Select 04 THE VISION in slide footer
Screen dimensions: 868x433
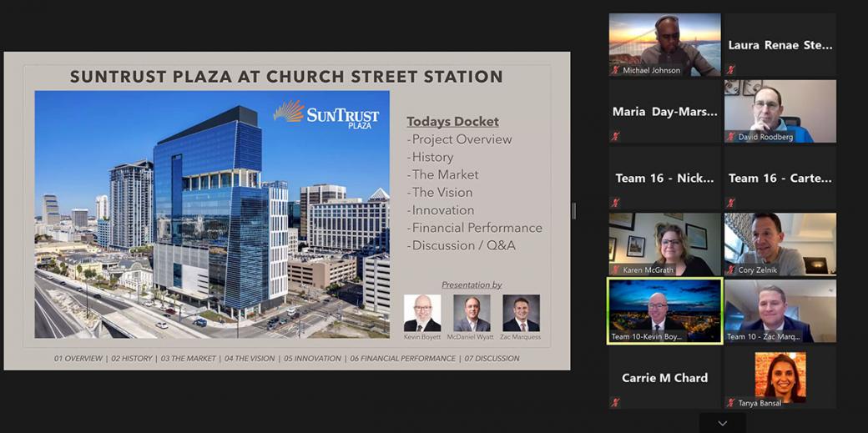point(250,358)
